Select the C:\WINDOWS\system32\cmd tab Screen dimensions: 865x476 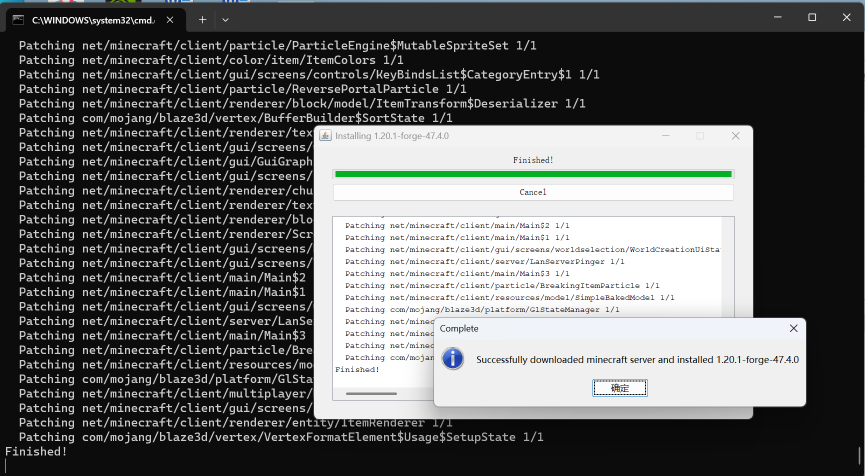(94, 20)
